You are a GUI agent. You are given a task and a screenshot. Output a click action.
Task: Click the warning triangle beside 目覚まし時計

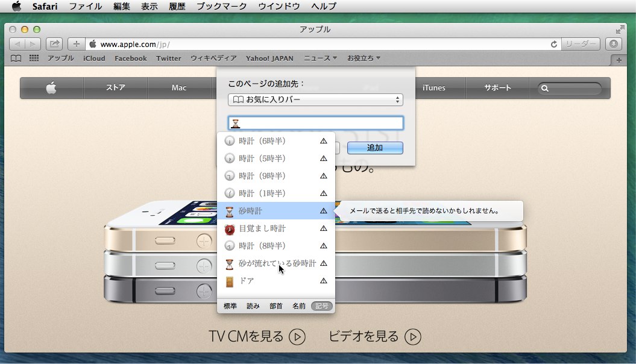pyautogui.click(x=323, y=228)
